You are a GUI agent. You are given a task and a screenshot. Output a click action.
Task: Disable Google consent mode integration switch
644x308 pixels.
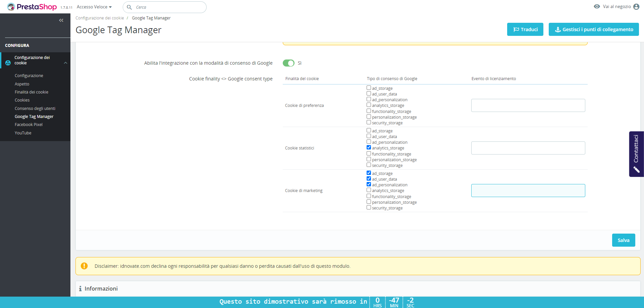pyautogui.click(x=288, y=63)
